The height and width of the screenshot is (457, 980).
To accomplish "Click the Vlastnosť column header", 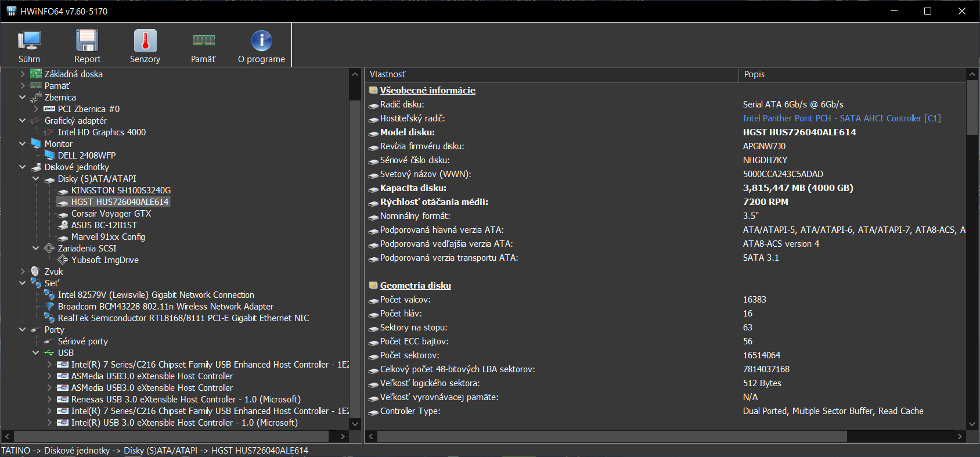I will 552,74.
